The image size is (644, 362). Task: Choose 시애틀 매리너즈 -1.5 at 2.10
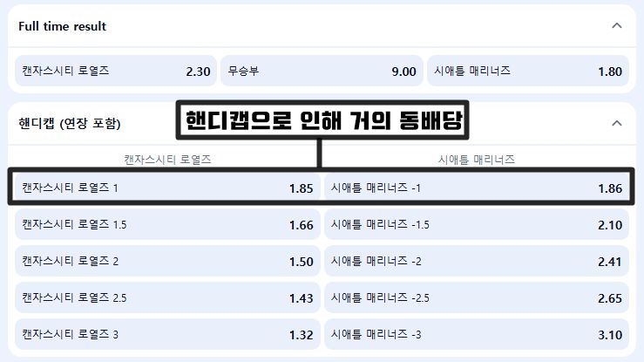(x=477, y=224)
